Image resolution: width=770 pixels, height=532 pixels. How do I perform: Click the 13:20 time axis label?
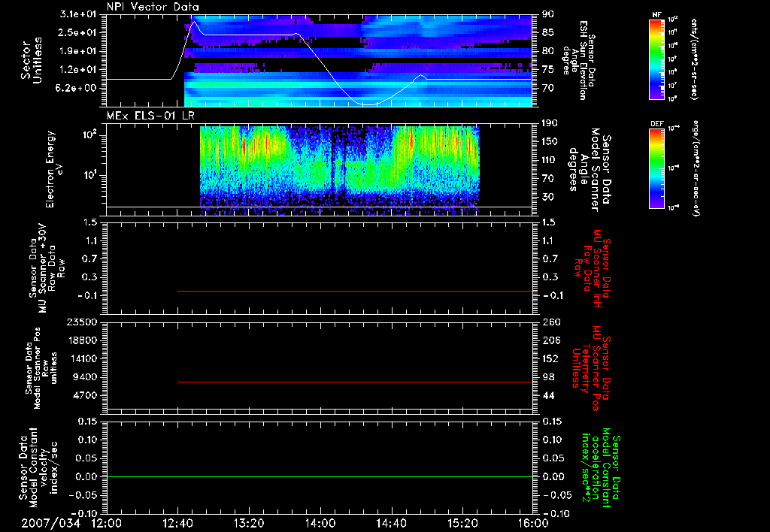pyautogui.click(x=248, y=523)
